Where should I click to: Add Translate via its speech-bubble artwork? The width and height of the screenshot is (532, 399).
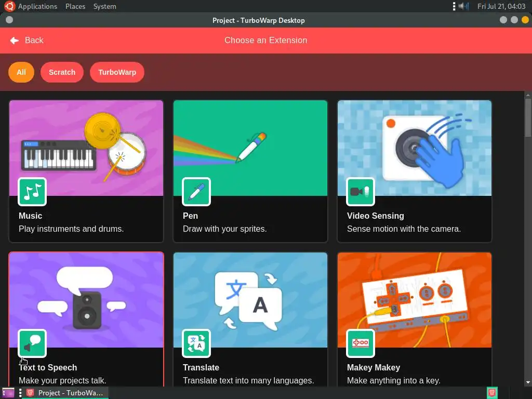(x=250, y=300)
